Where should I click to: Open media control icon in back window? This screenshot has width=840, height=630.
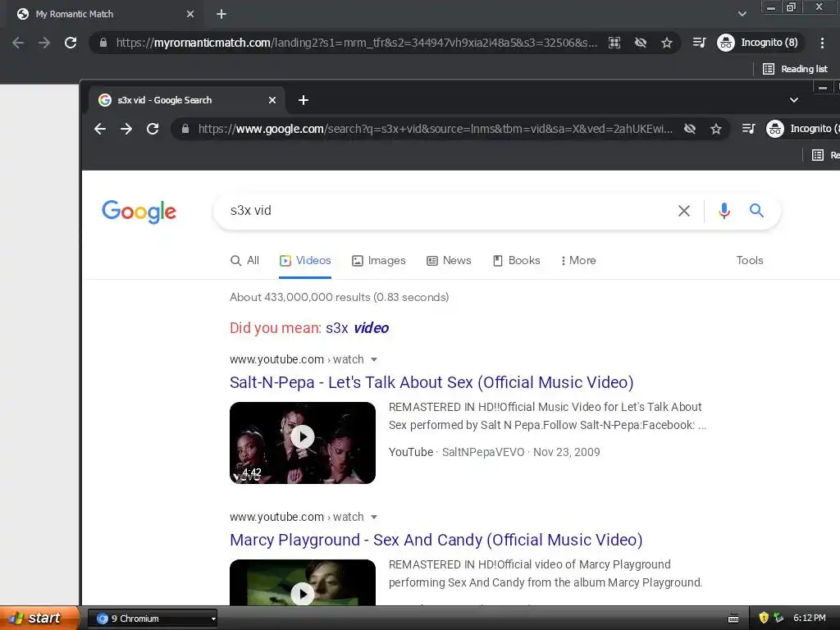(699, 43)
